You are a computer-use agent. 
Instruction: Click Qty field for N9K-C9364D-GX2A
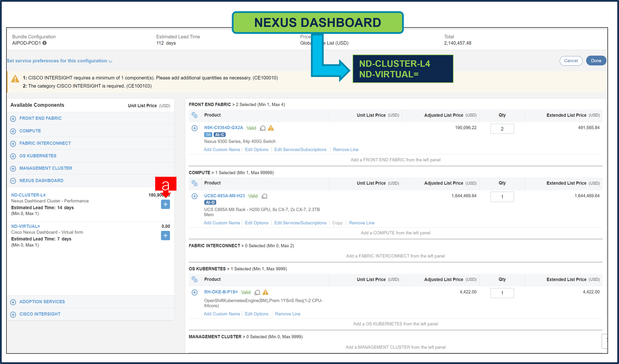click(502, 129)
